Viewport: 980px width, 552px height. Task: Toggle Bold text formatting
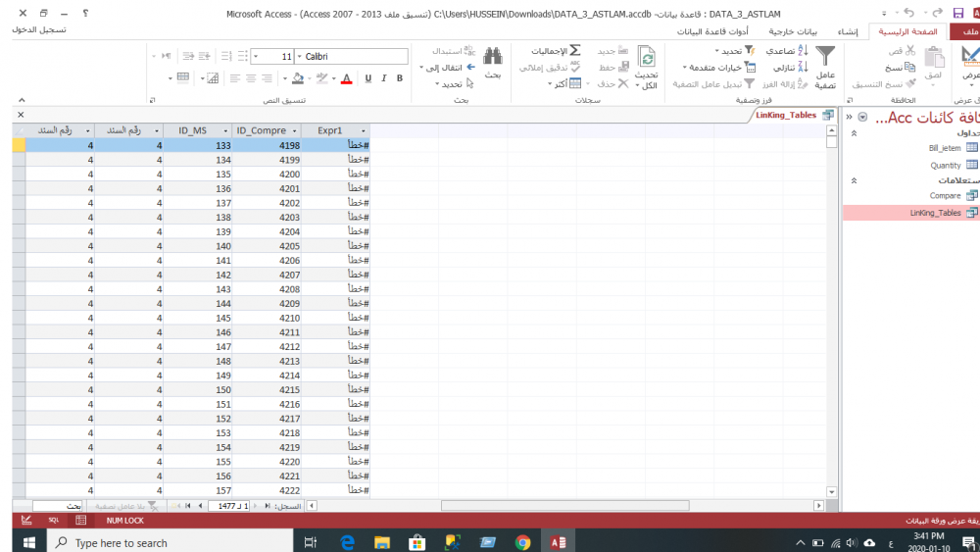tap(400, 78)
